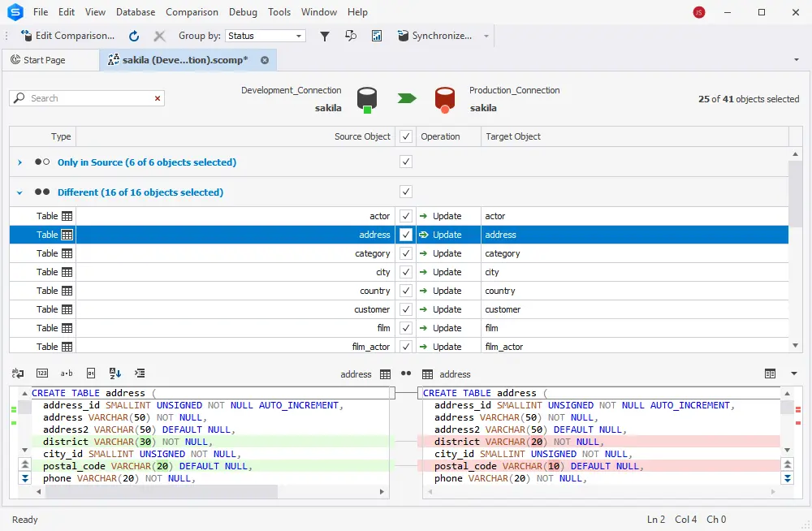The image size is (812, 531).
Task: Toggle line numbers in the diff panel
Action: coord(42,373)
